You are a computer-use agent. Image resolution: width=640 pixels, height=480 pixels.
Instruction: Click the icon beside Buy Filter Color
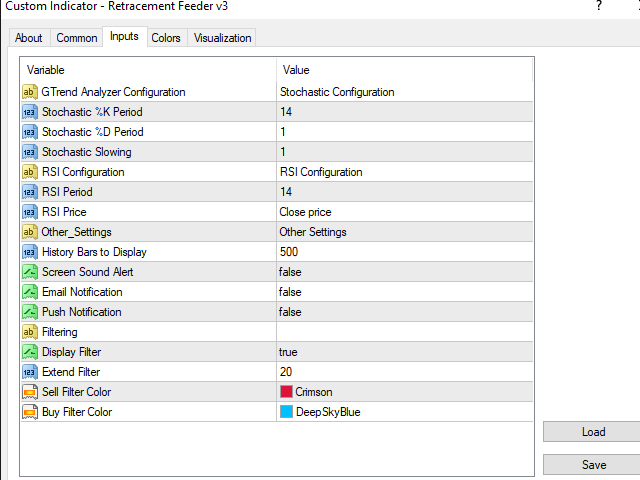click(x=29, y=412)
